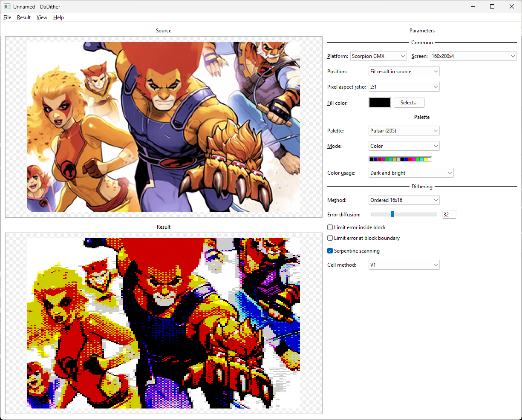Click the black Fill color swatch
Screen dimensions: 522x420
pos(379,103)
